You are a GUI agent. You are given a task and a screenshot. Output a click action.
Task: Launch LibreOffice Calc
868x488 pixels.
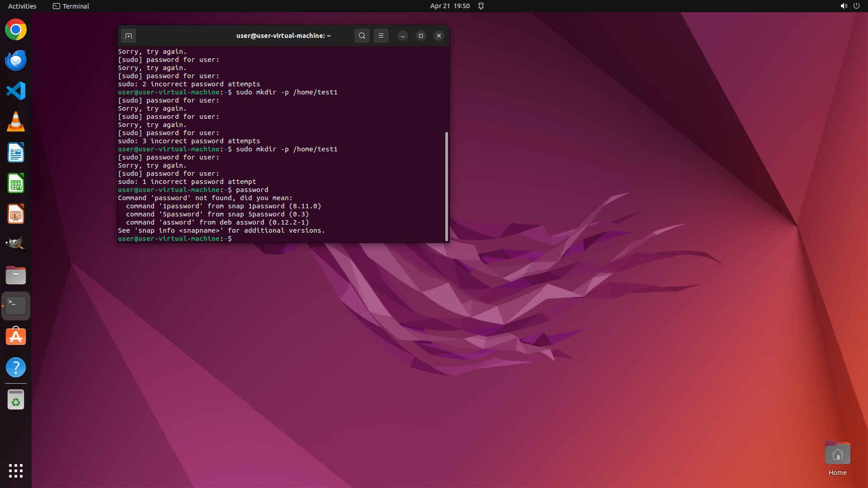pos(16,183)
